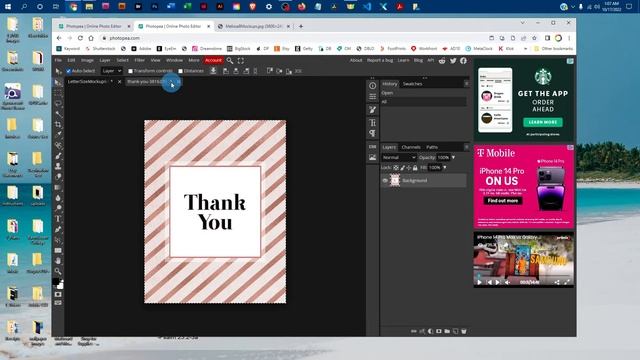640x360 pixels.
Task: Switch to the Swatches tab
Action: point(412,84)
